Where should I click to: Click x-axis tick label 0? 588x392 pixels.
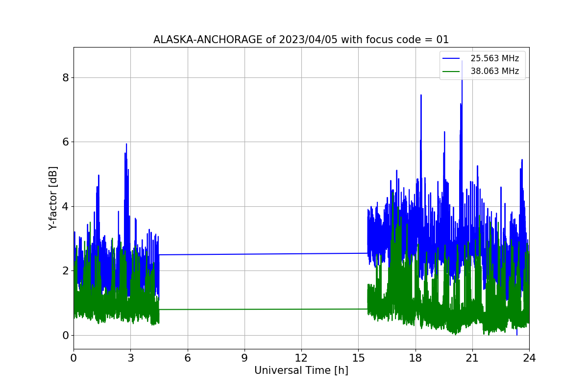[73, 358]
